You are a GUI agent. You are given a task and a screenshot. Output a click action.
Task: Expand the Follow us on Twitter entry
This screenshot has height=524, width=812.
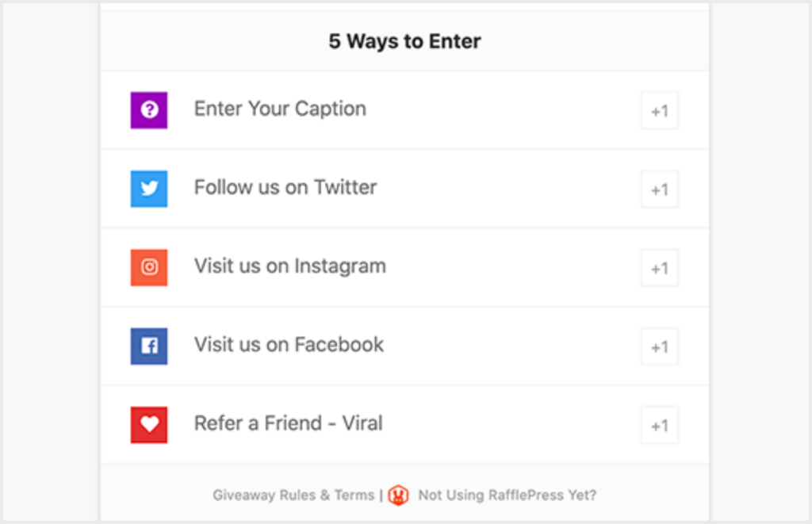click(x=284, y=187)
